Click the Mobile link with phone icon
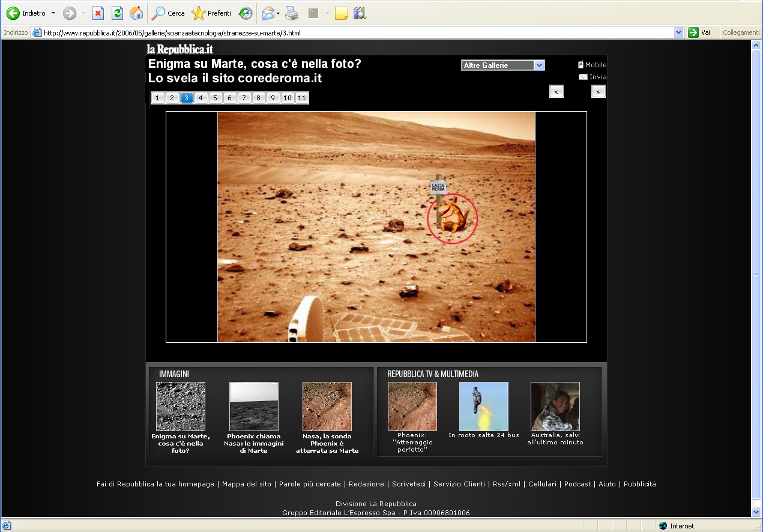763x532 pixels. coord(592,65)
